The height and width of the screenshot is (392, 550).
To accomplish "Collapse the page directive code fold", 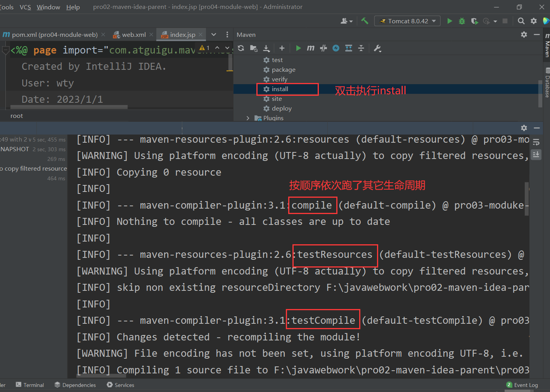I will pyautogui.click(x=5, y=50).
